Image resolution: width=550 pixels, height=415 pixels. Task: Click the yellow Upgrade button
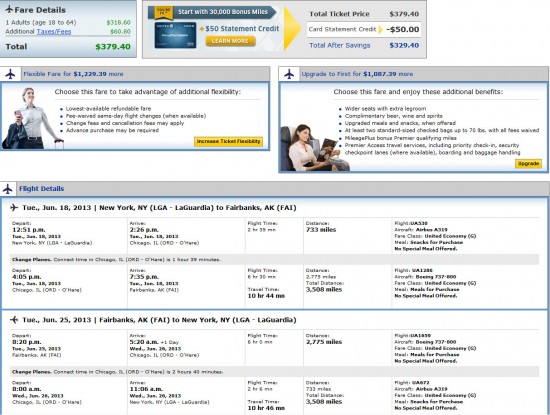point(528,163)
